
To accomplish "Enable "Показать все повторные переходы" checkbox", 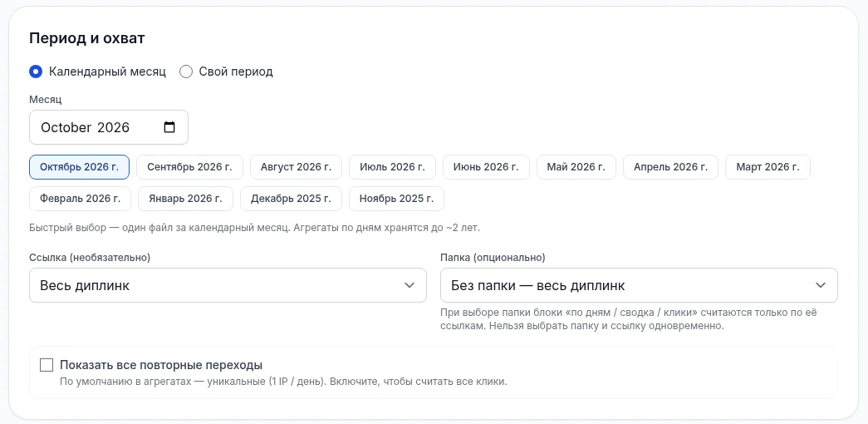I will click(x=47, y=365).
